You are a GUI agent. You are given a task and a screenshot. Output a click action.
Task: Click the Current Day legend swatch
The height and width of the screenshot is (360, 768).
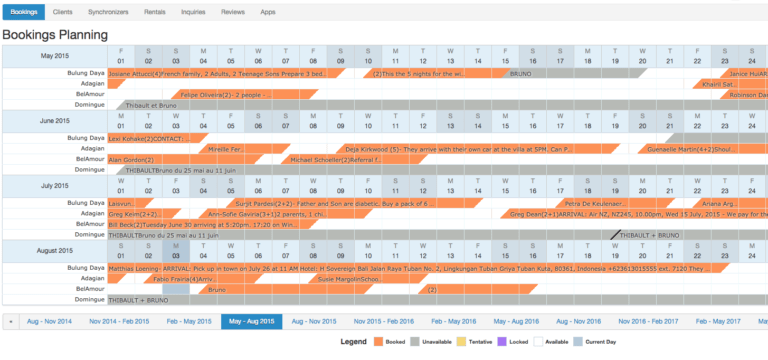pos(578,342)
